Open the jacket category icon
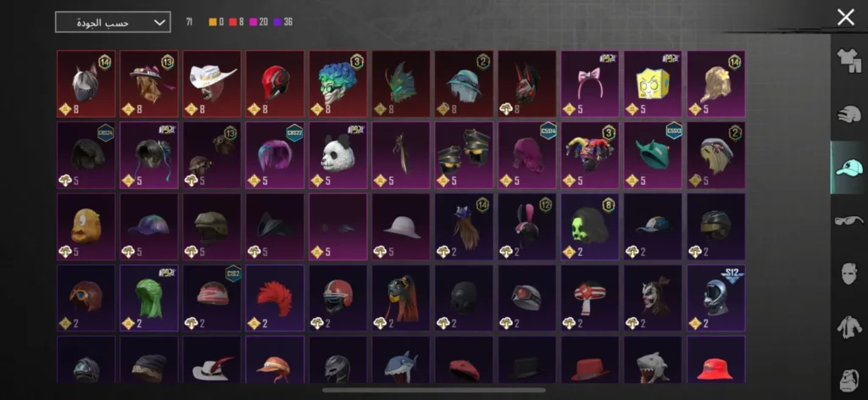The image size is (868, 400). [x=849, y=326]
